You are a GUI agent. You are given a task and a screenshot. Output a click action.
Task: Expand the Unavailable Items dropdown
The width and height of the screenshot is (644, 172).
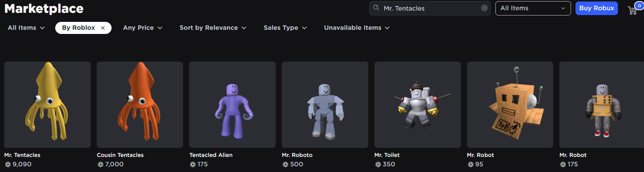pyautogui.click(x=357, y=28)
